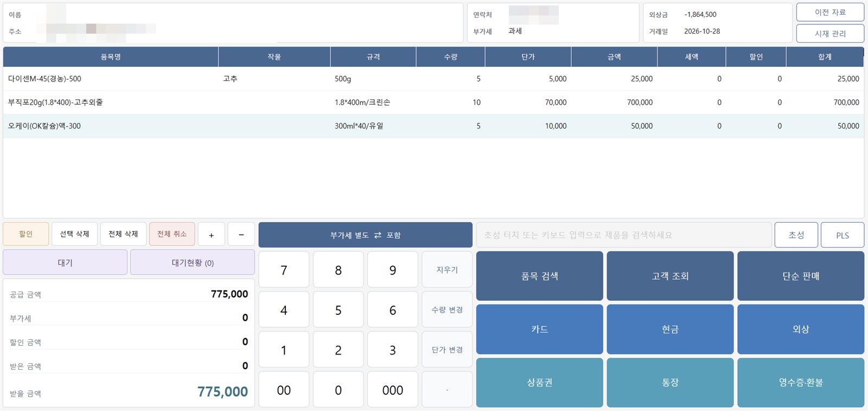Click 지우기 key on keypad
Viewport: 868px width, 411px height.
click(447, 270)
